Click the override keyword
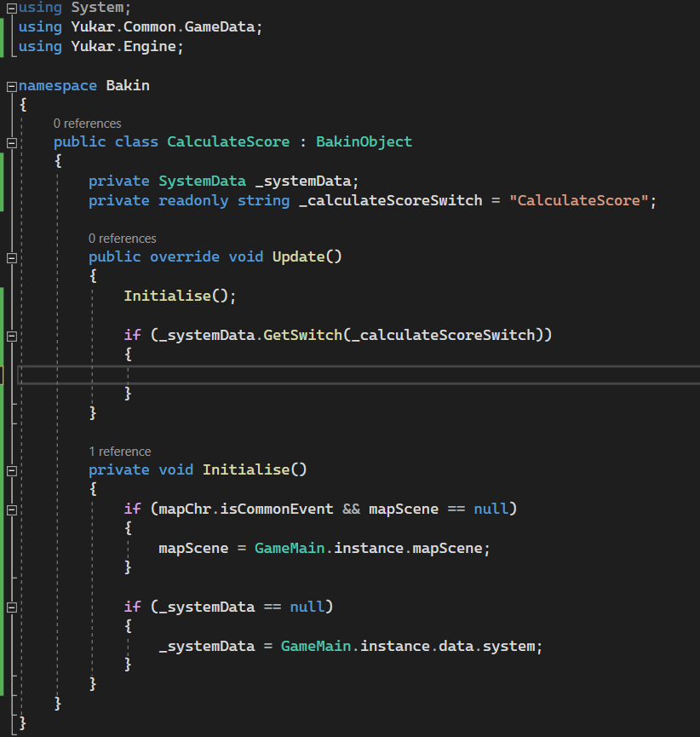This screenshot has height=737, width=700. [184, 256]
